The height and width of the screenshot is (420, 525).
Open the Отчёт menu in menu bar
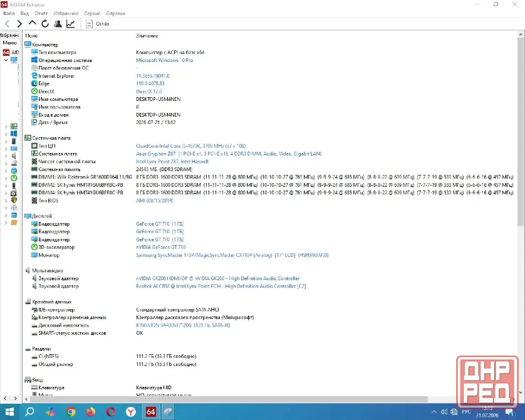(x=41, y=13)
